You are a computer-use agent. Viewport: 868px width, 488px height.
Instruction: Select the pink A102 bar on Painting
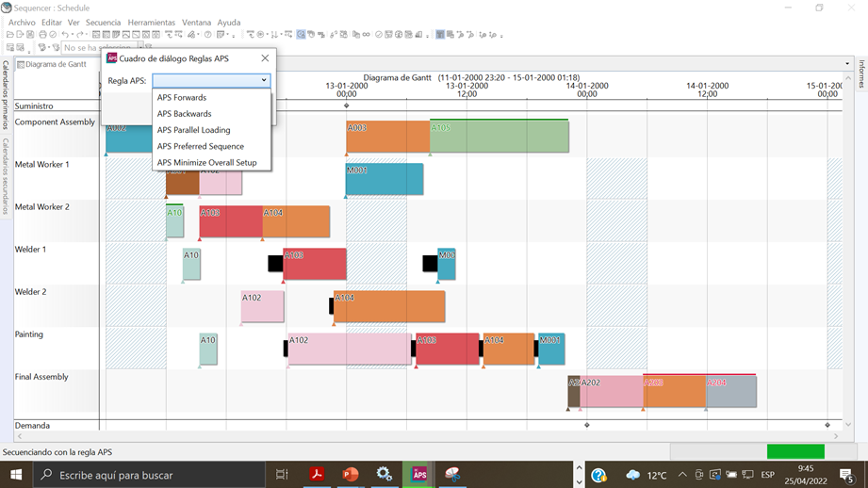point(350,350)
